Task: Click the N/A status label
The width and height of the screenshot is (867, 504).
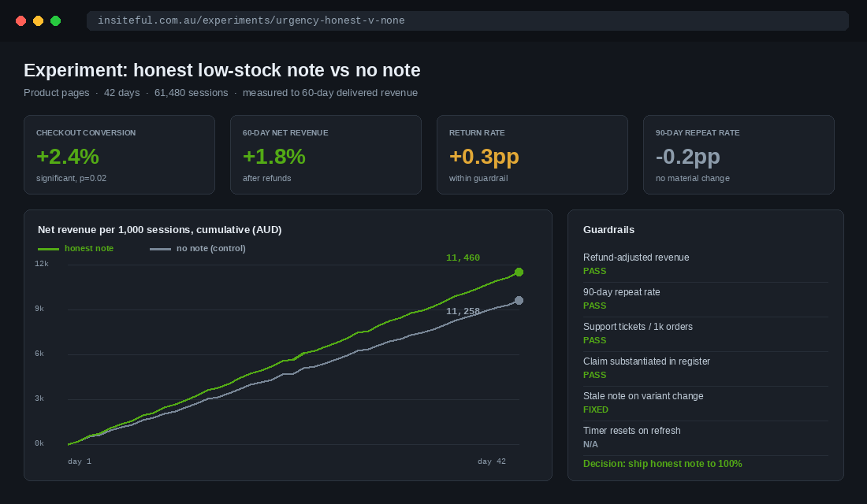Action: [x=590, y=444]
